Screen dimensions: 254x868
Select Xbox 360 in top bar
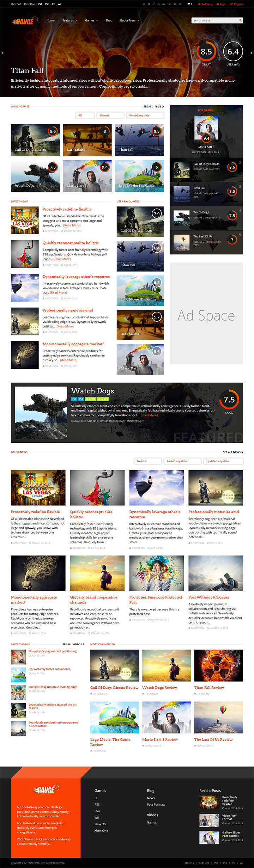click(16, 4)
